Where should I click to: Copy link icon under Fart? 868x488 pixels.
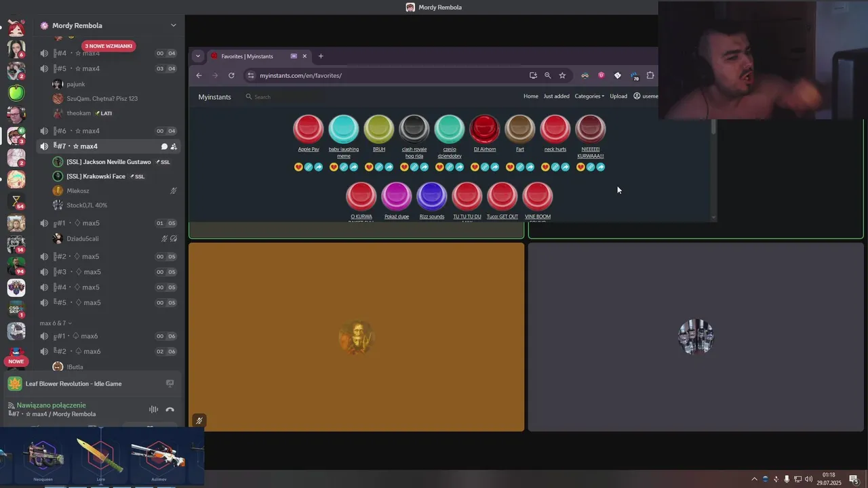pos(520,167)
